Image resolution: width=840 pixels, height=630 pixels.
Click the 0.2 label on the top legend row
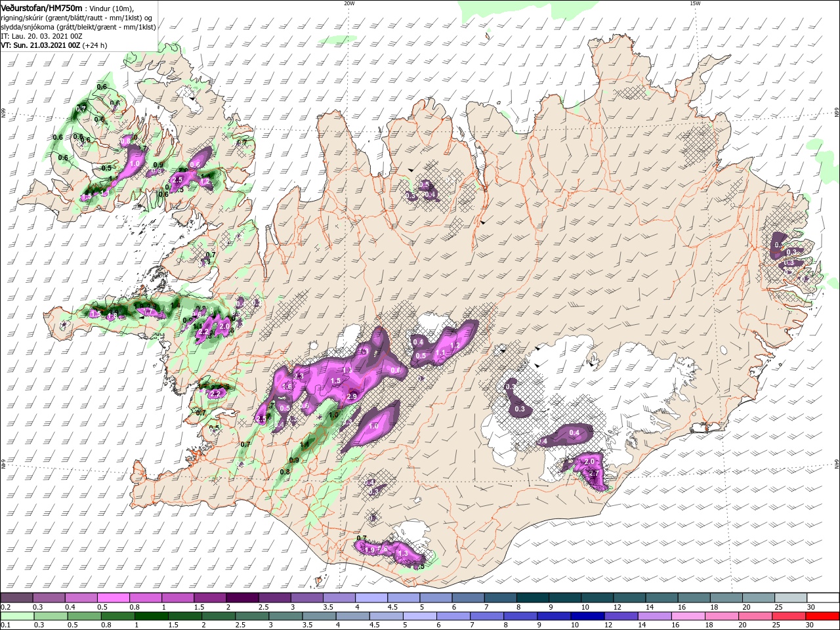[x=5, y=607]
